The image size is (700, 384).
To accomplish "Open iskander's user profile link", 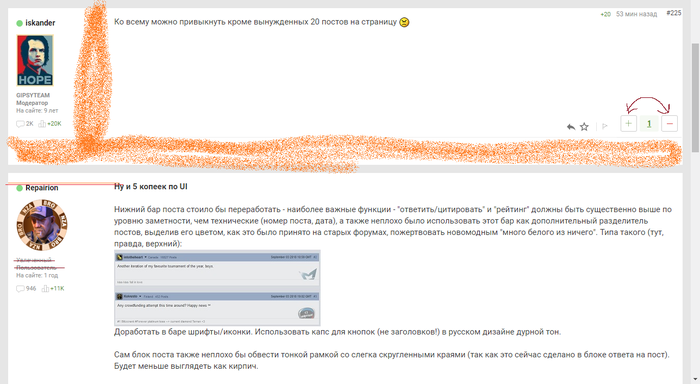I will click(x=40, y=23).
